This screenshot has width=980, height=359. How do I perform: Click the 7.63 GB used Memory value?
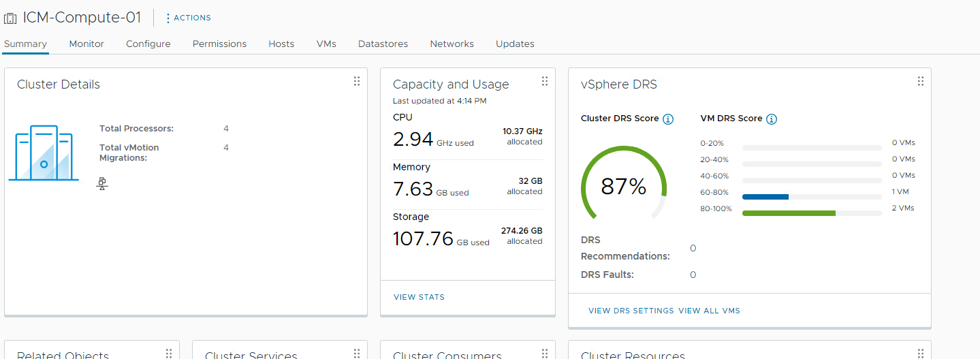tap(430, 189)
